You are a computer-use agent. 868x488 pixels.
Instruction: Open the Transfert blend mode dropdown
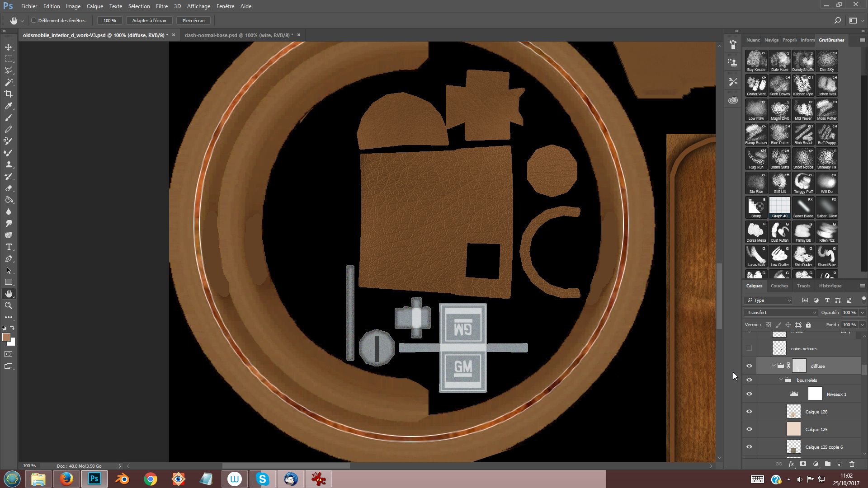pyautogui.click(x=781, y=312)
